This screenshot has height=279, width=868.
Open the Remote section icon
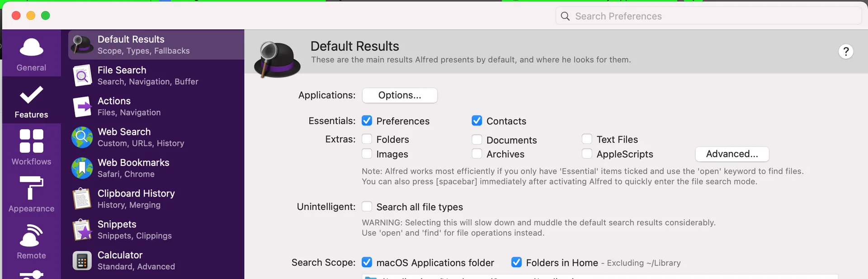[x=31, y=235]
